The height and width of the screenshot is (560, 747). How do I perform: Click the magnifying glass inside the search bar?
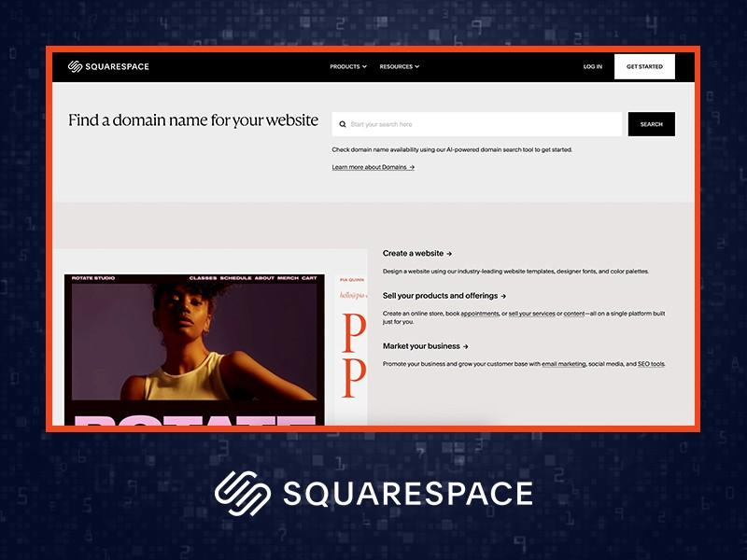pyautogui.click(x=344, y=123)
